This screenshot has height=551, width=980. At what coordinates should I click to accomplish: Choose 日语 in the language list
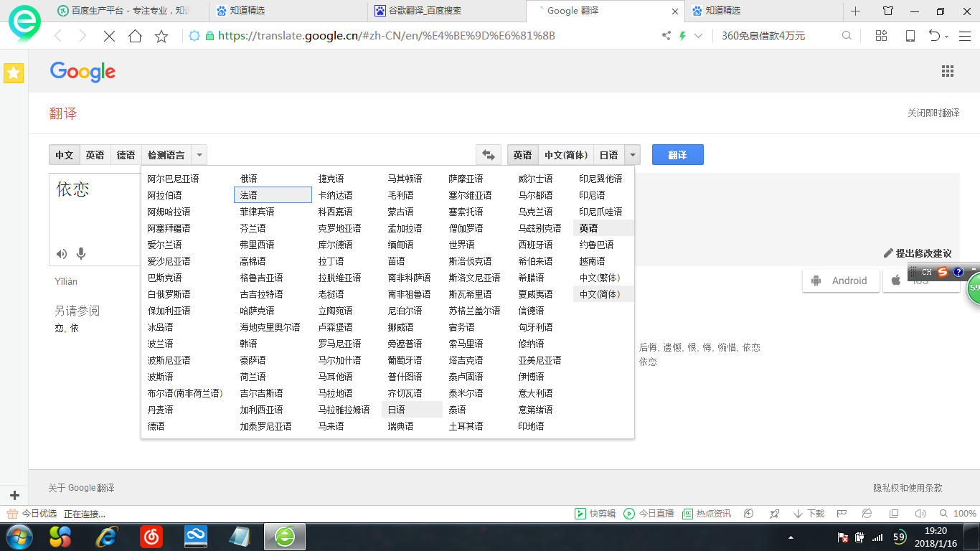[412, 410]
